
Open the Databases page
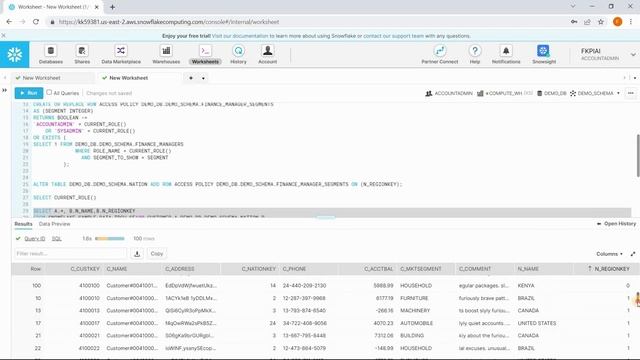pyautogui.click(x=51, y=55)
